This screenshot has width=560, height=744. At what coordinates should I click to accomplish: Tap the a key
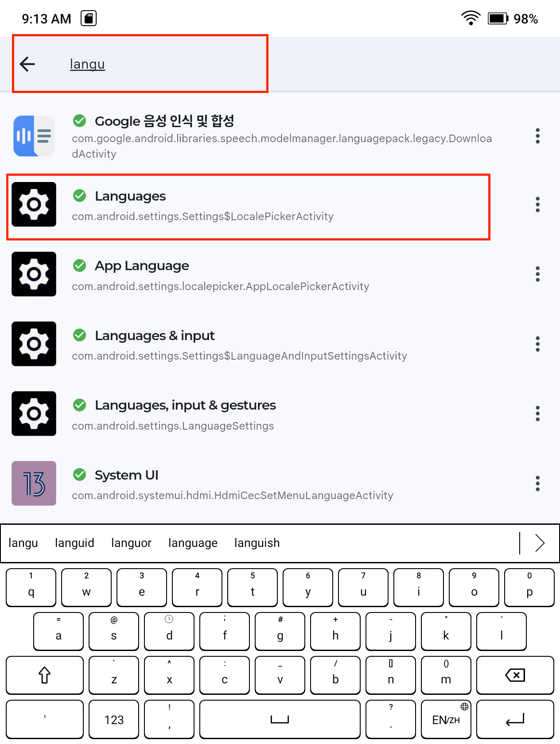coord(58,632)
